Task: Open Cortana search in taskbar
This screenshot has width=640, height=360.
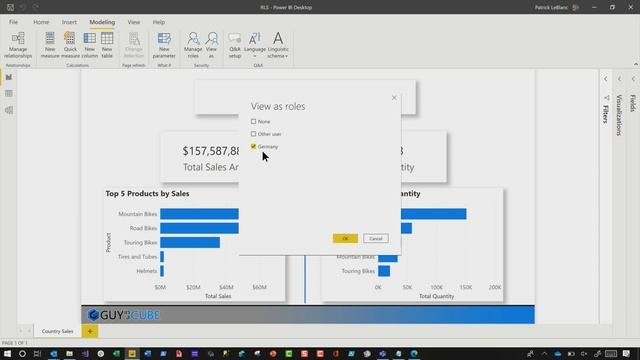Action: tap(22, 353)
